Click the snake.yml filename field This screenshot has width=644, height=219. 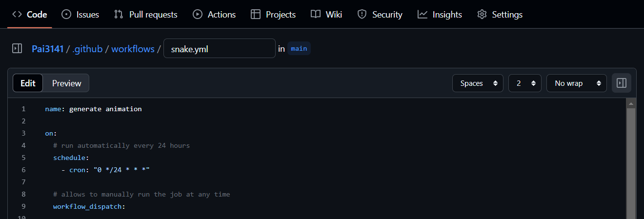(219, 49)
